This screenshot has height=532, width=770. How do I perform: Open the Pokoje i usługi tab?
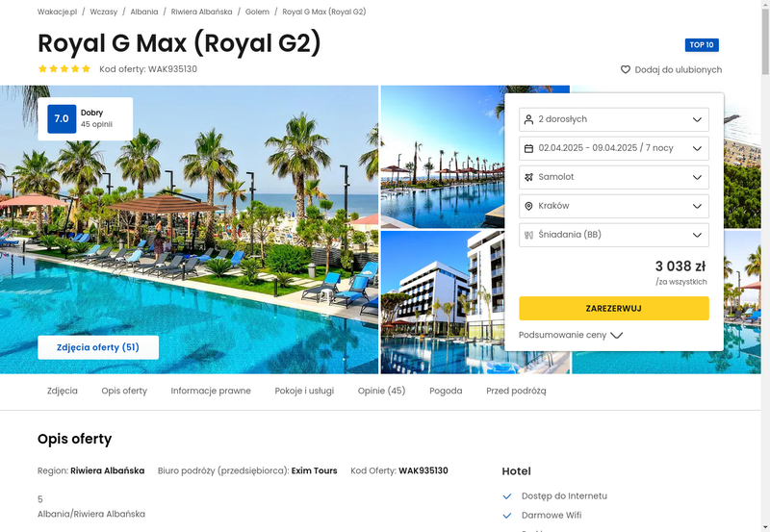[304, 391]
